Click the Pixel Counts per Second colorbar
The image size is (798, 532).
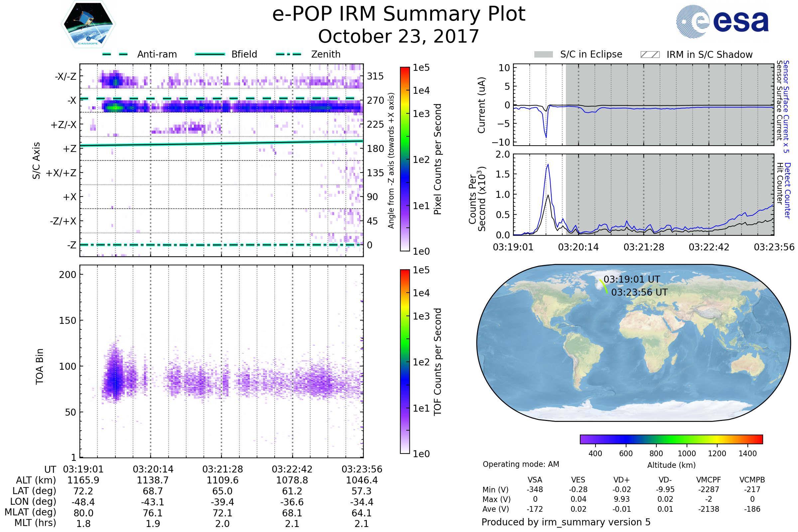point(405,159)
